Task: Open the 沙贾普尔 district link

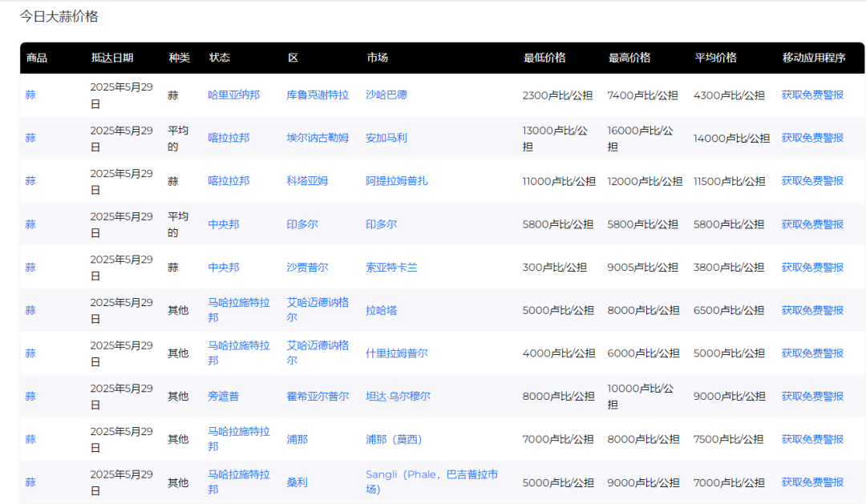Action: (307, 268)
